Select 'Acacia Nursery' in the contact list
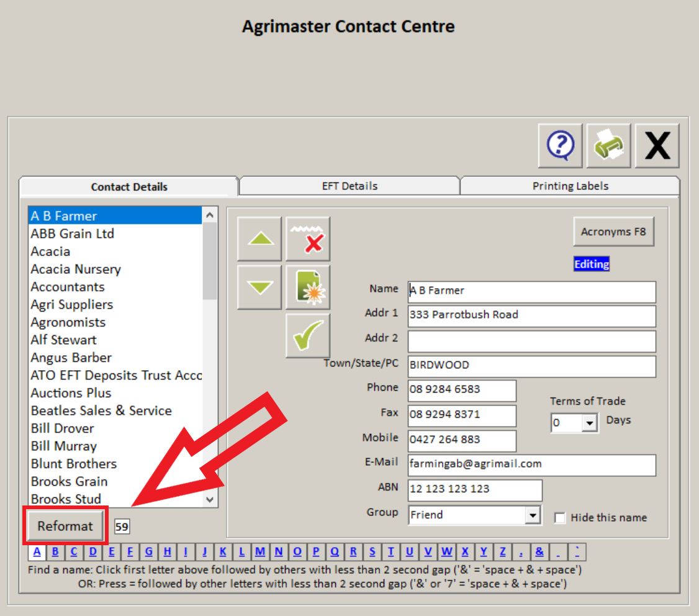Image resolution: width=699 pixels, height=616 pixels. click(115, 269)
